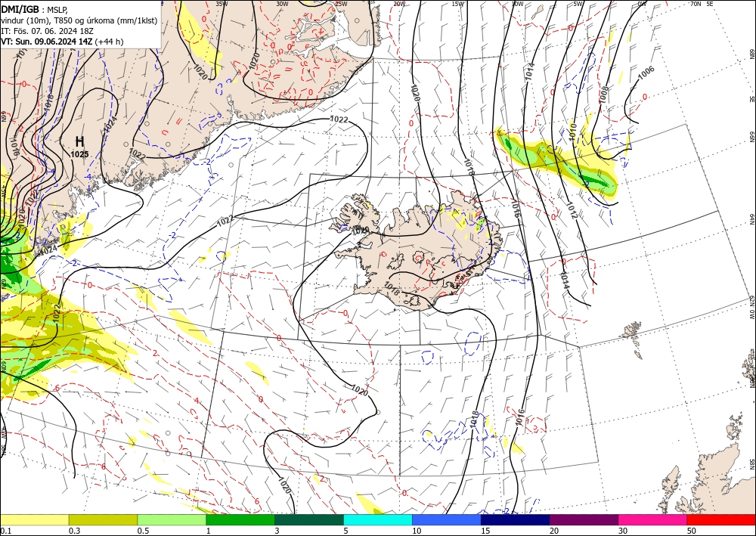The width and height of the screenshot is (756, 536).
Task: Select the red 50+ legend swatch
Action: tap(721, 519)
